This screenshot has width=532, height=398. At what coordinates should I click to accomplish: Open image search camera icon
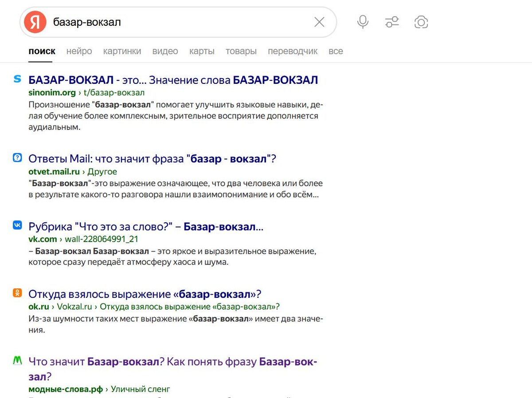click(x=421, y=22)
